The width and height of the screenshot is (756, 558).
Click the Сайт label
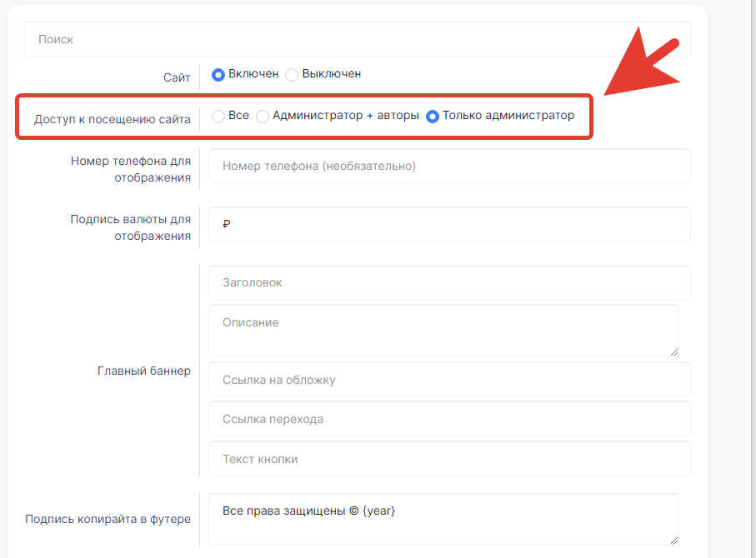(x=177, y=77)
